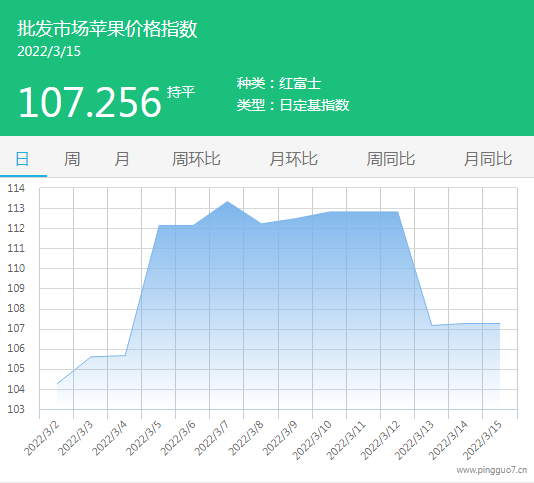This screenshot has width=534, height=483.
Task: Click the 红富士 variety label
Action: point(300,83)
